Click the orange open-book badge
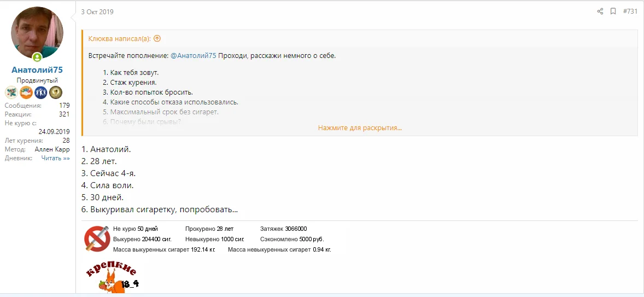Image resolution: width=644 pixels, height=297 pixels. point(26,92)
